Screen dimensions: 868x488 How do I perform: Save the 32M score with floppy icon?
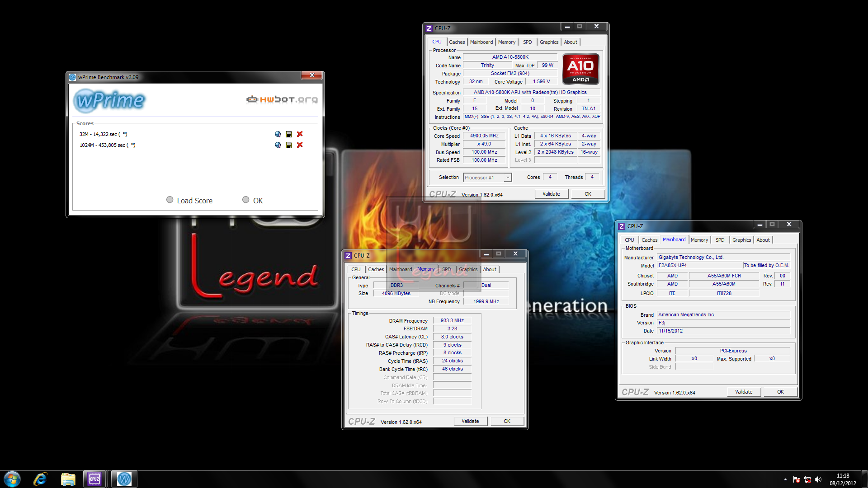pyautogui.click(x=289, y=134)
